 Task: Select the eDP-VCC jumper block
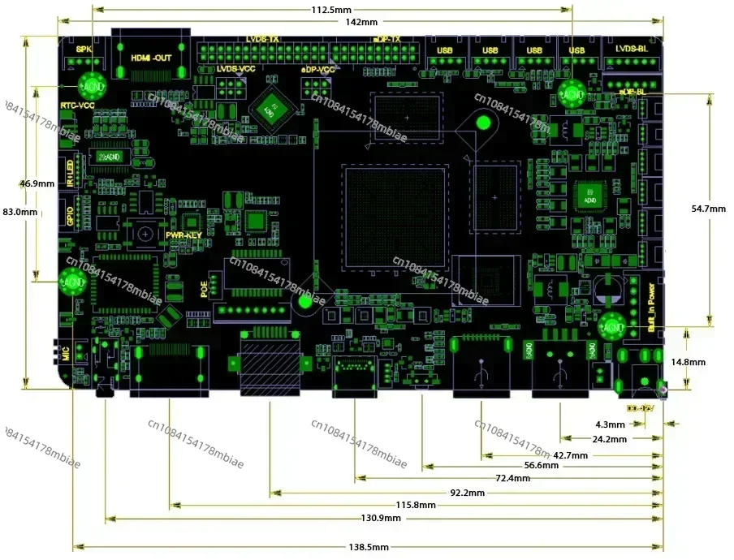coord(316,88)
